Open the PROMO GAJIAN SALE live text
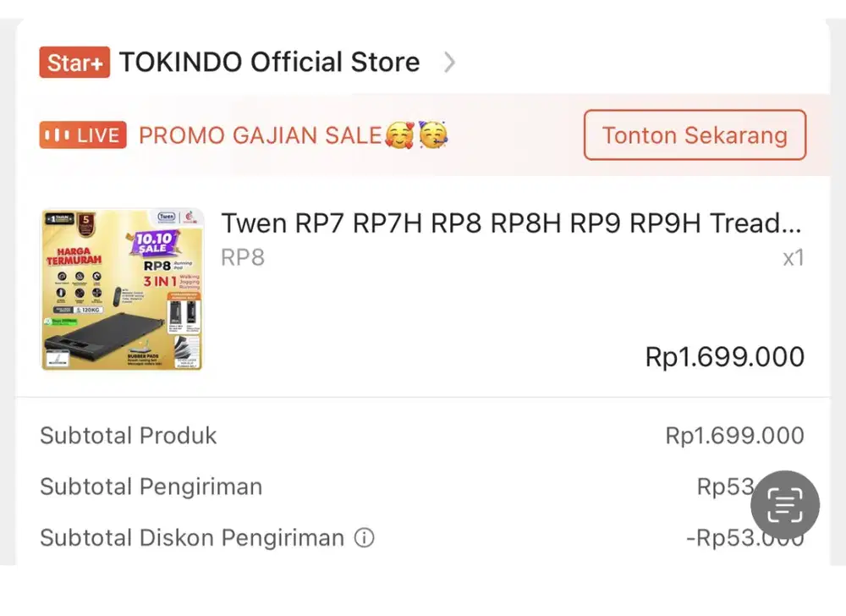Screen dimensions: 846x616 click(260, 135)
